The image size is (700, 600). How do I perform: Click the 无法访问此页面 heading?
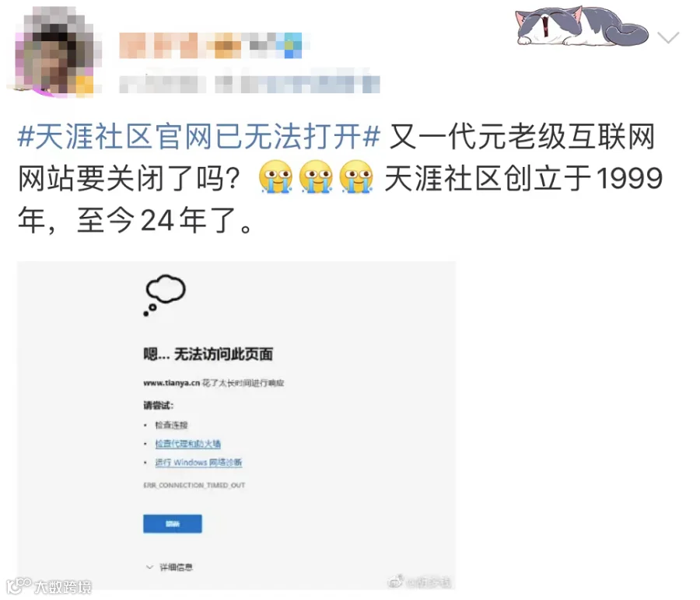click(x=208, y=354)
